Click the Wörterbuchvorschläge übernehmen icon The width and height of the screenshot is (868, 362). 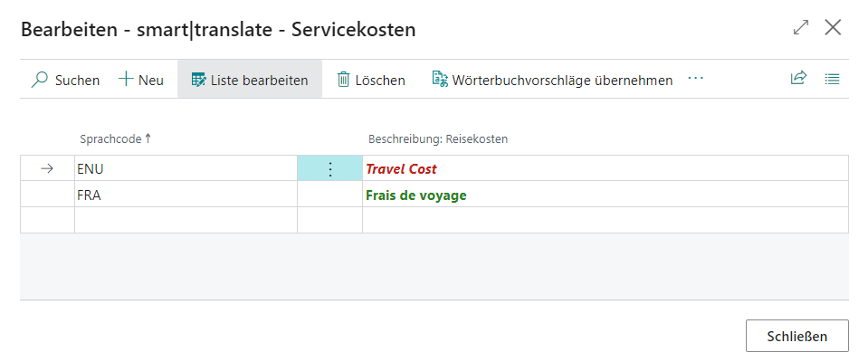coord(440,80)
